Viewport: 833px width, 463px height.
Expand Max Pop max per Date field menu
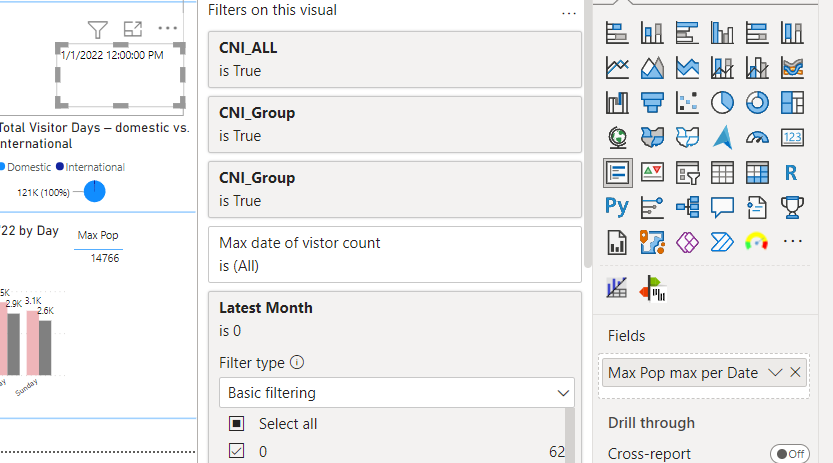point(775,373)
